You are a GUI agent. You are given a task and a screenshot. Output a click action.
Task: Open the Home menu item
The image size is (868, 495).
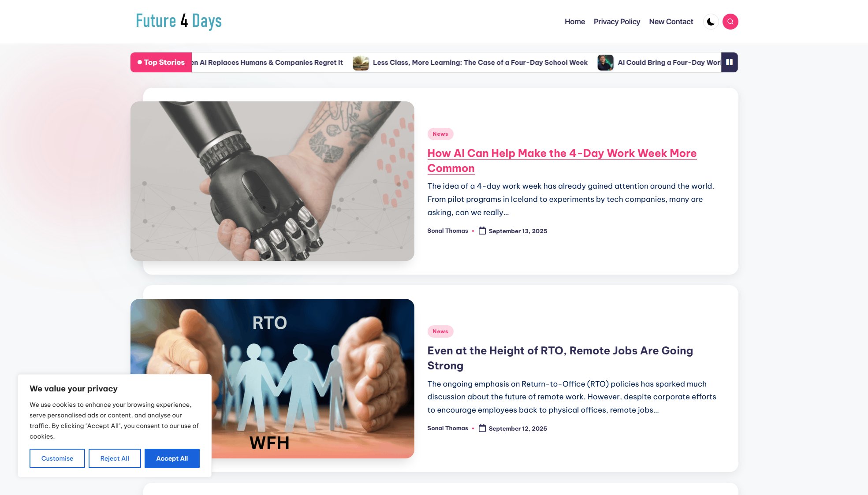[574, 22]
